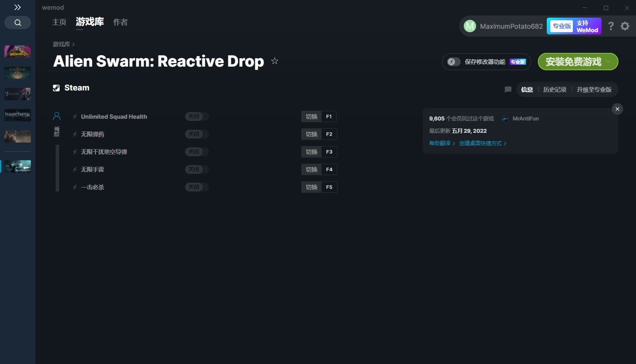Click lightning icon beside Unlimited Squad Health
Image resolution: width=636 pixels, height=364 pixels.
(x=75, y=116)
